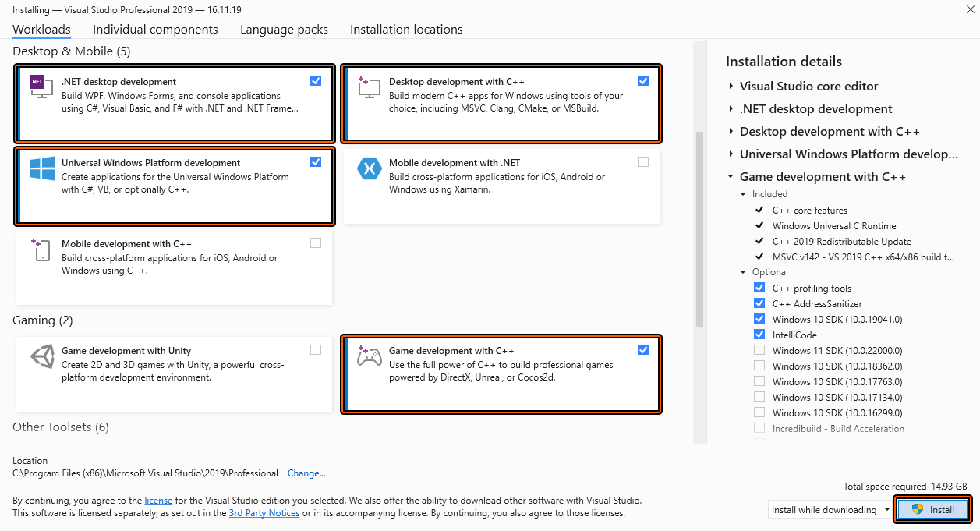Click the Desktop development with C++ icon
This screenshot has height=531, width=980.
tap(368, 86)
